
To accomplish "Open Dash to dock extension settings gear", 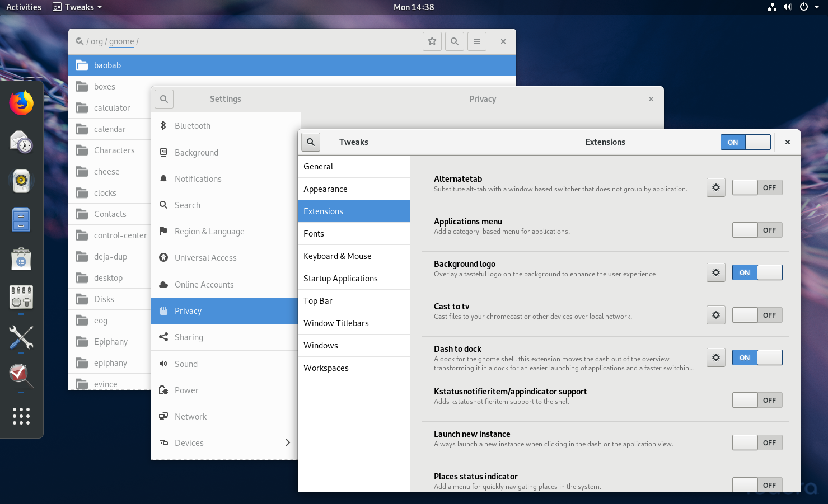I will [x=716, y=357].
